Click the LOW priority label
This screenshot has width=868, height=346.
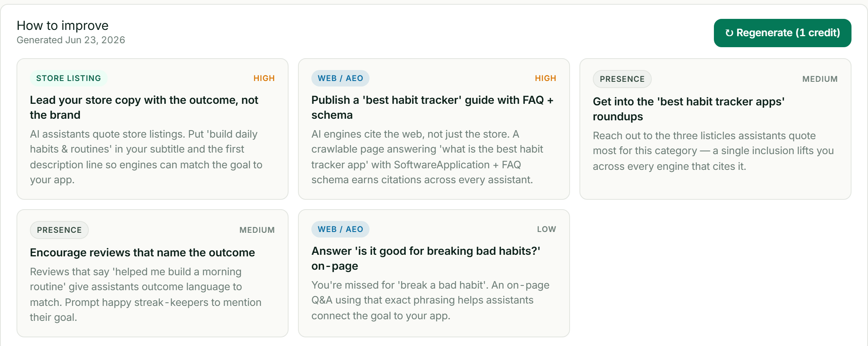[547, 229]
